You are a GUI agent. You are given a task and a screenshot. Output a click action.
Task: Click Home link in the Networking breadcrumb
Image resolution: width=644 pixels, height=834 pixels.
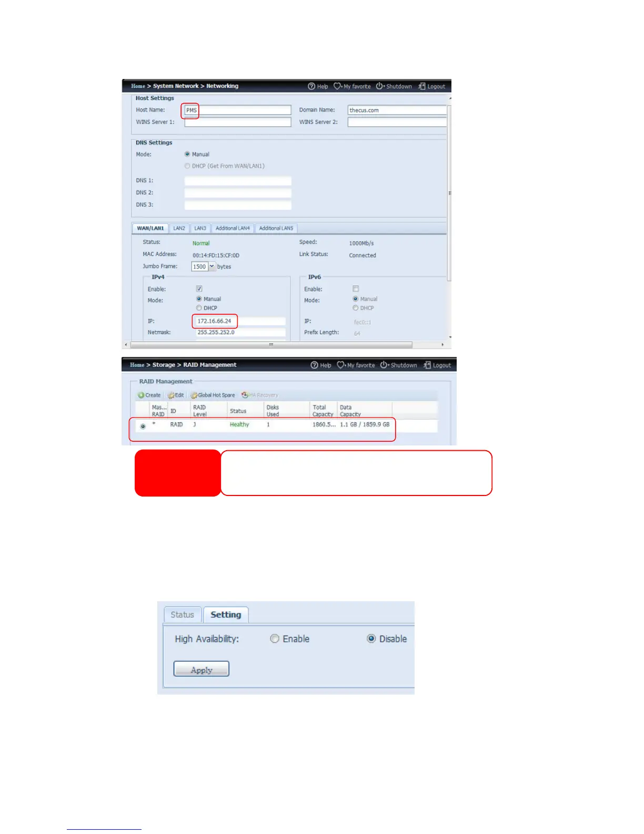138,86
